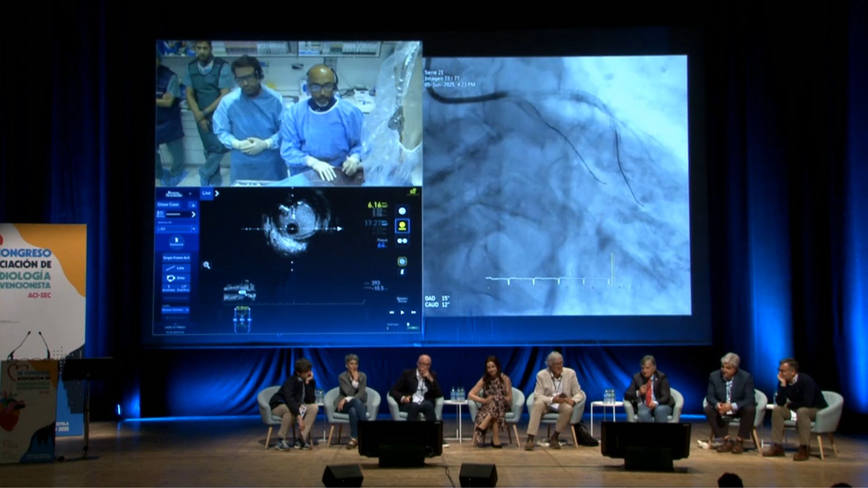This screenshot has width=868, height=488.
Task: Choose the single-circle cross-section view icon
Action: pos(402,211)
